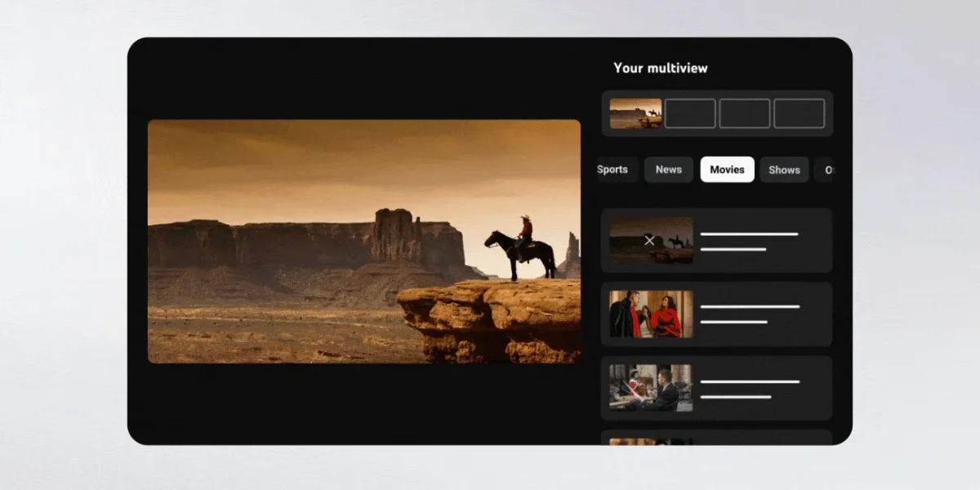Open the News filter

pos(668,169)
